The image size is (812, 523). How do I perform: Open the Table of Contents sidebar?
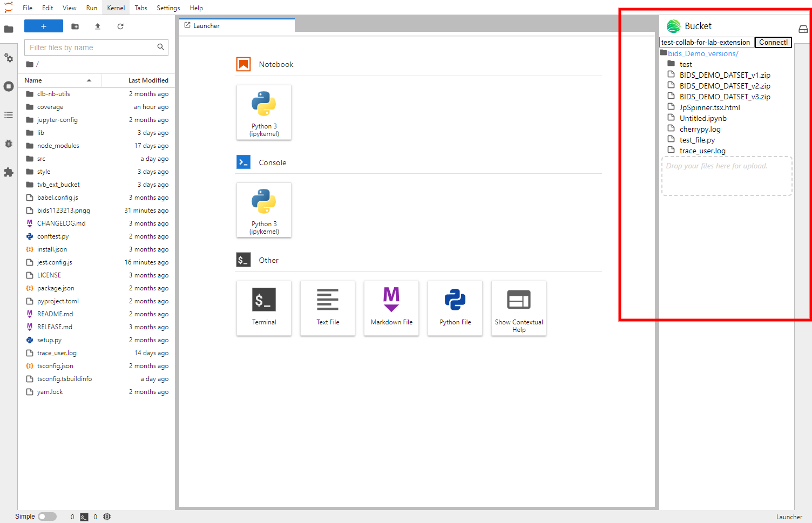click(x=9, y=115)
